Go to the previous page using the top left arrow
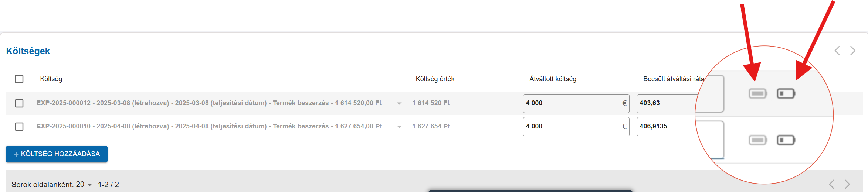868x192 pixels. [837, 51]
